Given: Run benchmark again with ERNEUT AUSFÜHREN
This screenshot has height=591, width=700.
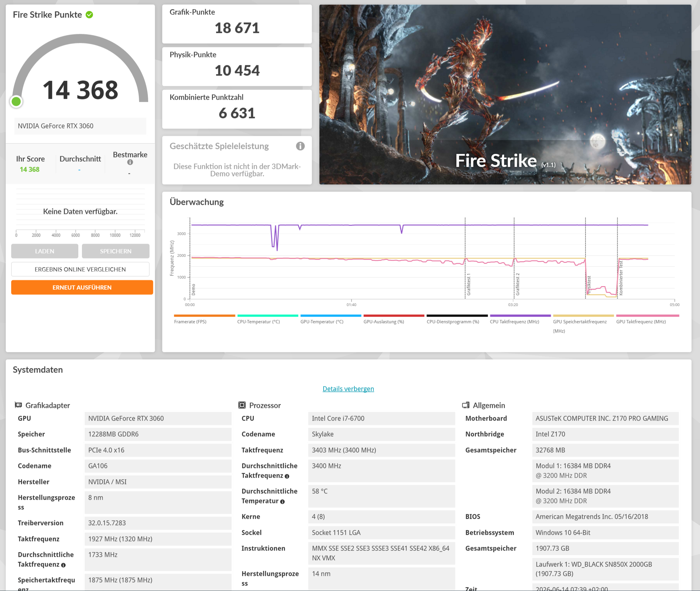Looking at the screenshot, I should coord(82,287).
